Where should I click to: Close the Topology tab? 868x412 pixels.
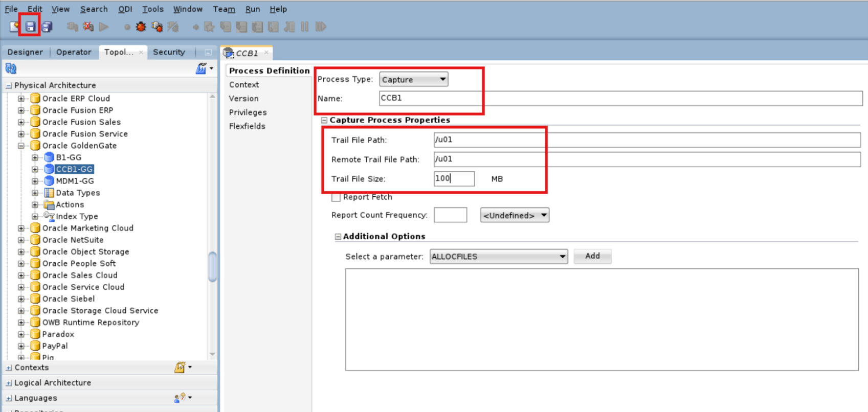tap(141, 52)
